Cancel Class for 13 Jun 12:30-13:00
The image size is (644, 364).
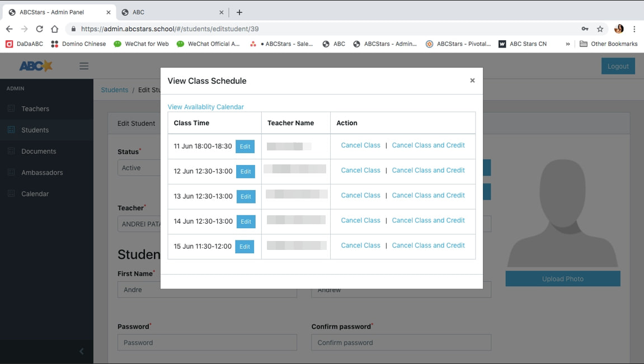coord(361,195)
